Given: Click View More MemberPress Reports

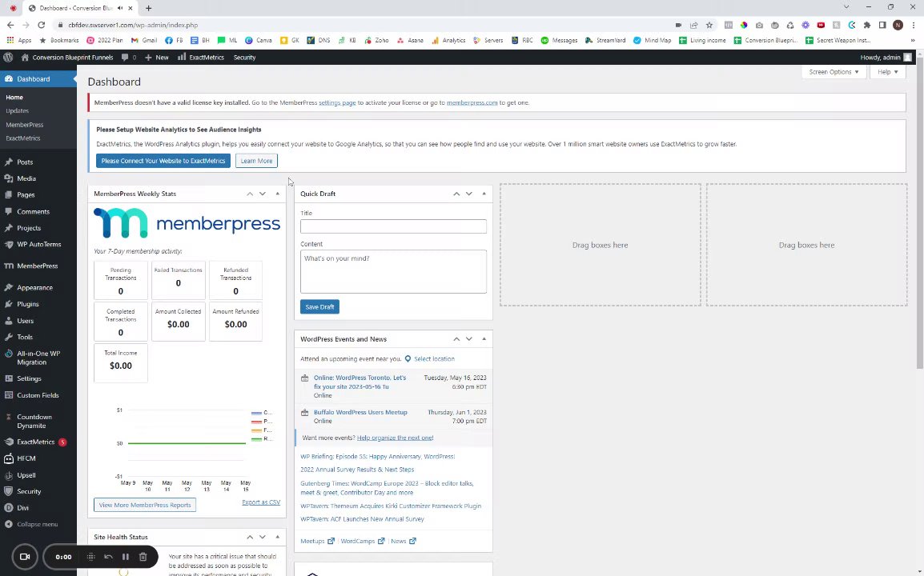Looking at the screenshot, I should pyautogui.click(x=145, y=505).
